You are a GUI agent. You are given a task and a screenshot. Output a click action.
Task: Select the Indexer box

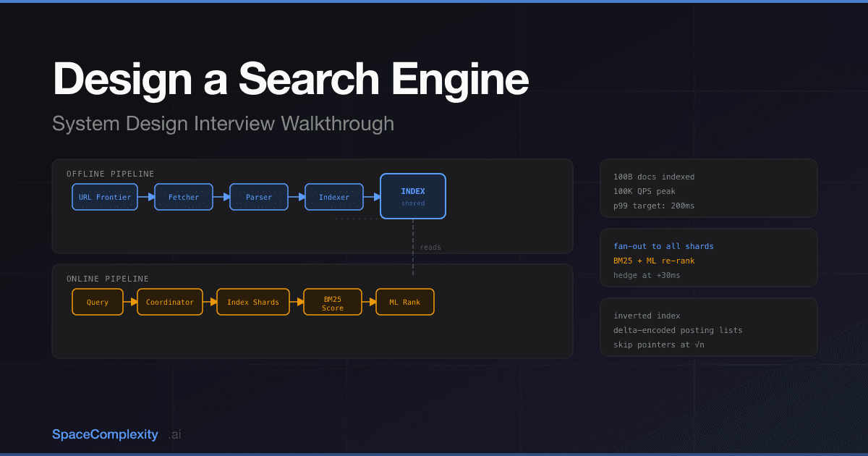coord(334,197)
